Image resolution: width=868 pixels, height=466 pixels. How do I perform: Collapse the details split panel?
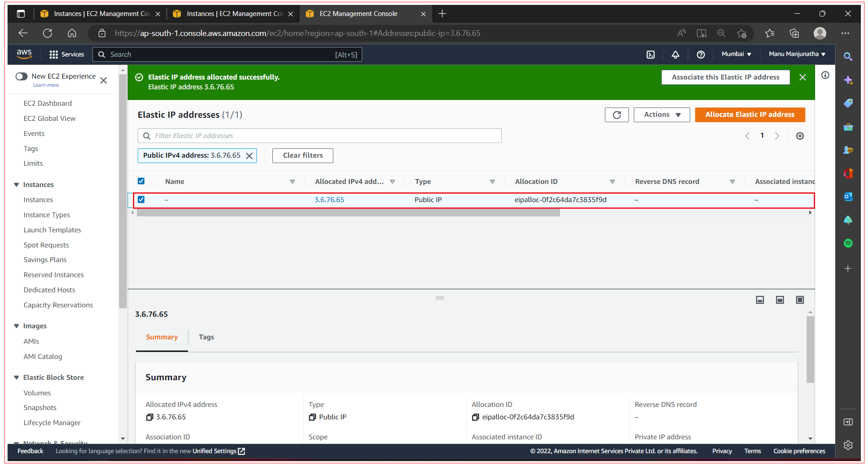[x=760, y=300]
